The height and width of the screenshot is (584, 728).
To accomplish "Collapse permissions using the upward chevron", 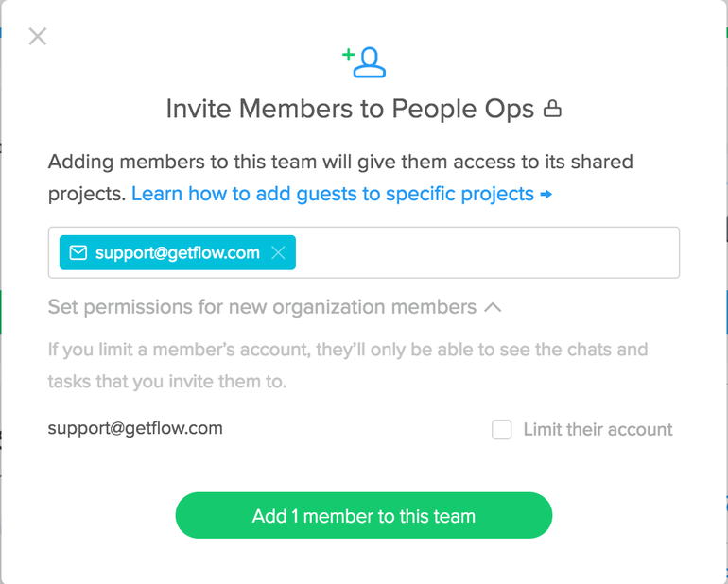I will [x=493, y=307].
